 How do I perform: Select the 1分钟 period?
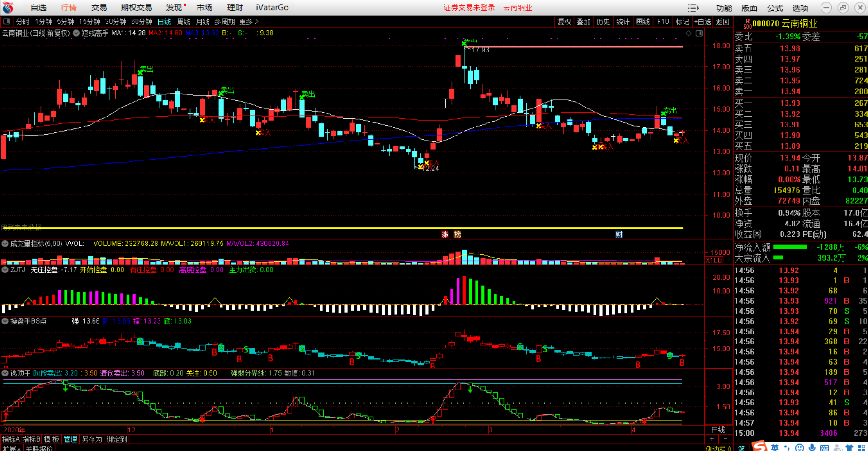coord(43,22)
